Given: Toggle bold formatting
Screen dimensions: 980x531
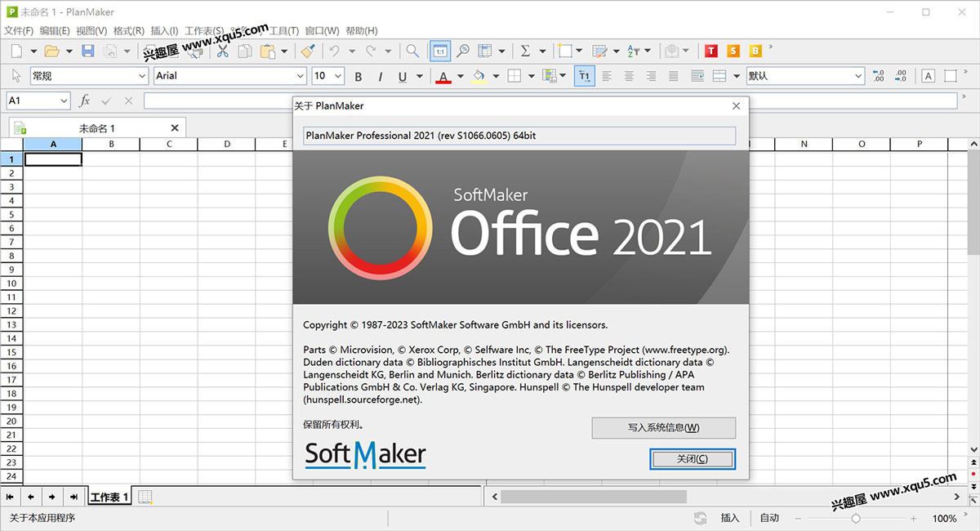Looking at the screenshot, I should pyautogui.click(x=358, y=76).
